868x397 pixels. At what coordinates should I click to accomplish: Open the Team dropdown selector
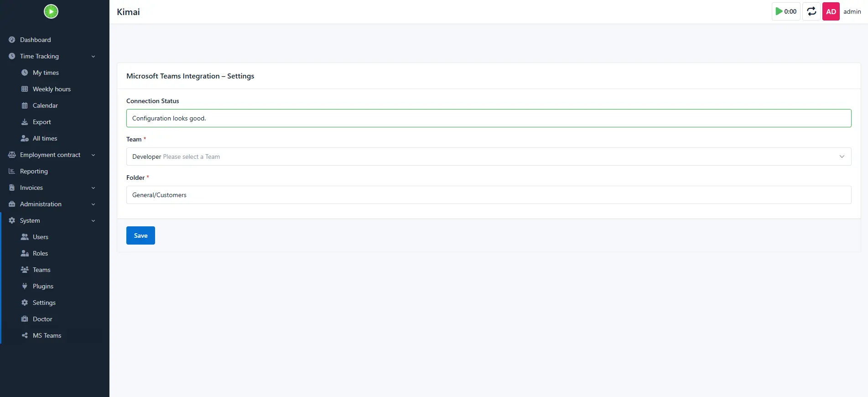[x=489, y=157]
